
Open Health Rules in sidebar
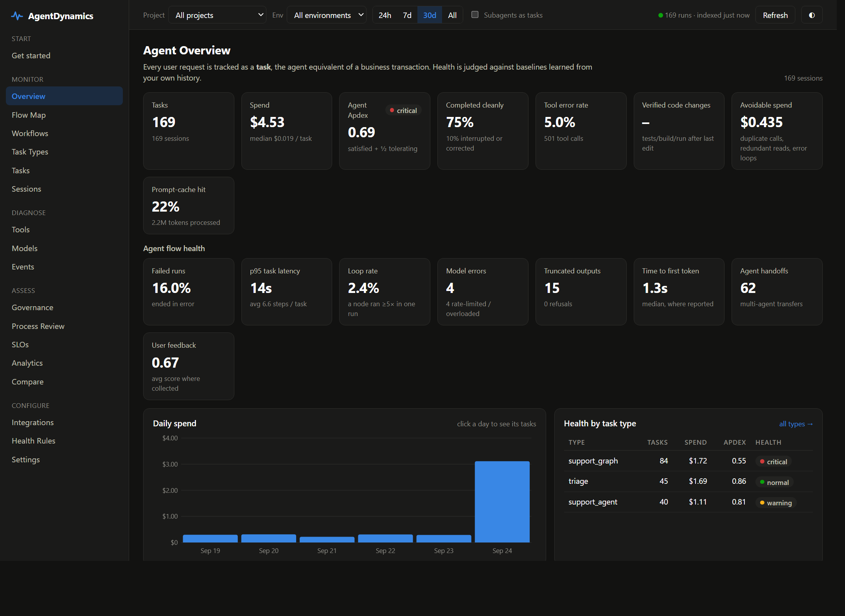point(65,441)
